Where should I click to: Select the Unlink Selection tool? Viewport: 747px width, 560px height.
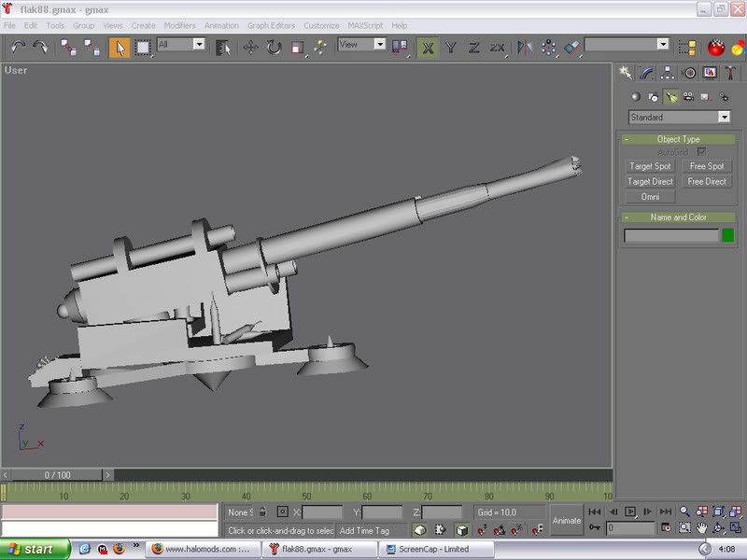[92, 48]
